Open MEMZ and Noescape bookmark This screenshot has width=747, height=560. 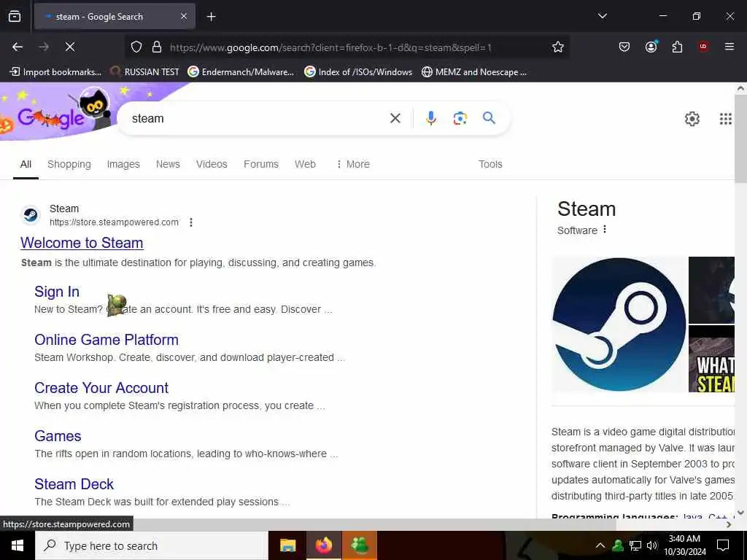(474, 72)
